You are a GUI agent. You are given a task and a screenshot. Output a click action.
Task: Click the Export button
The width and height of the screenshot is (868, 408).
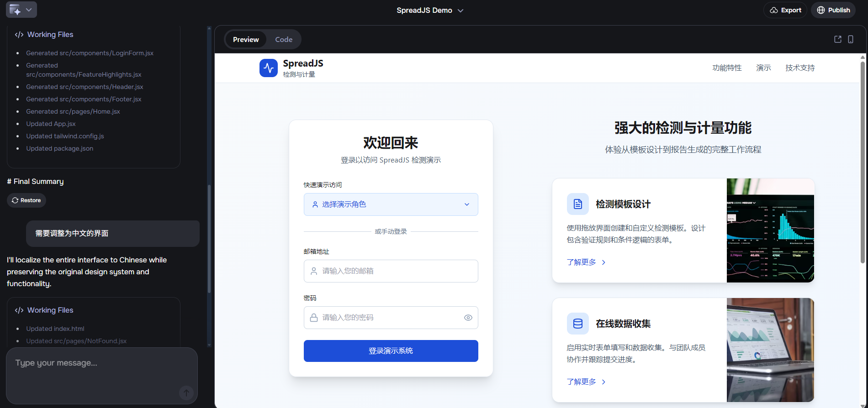point(785,10)
